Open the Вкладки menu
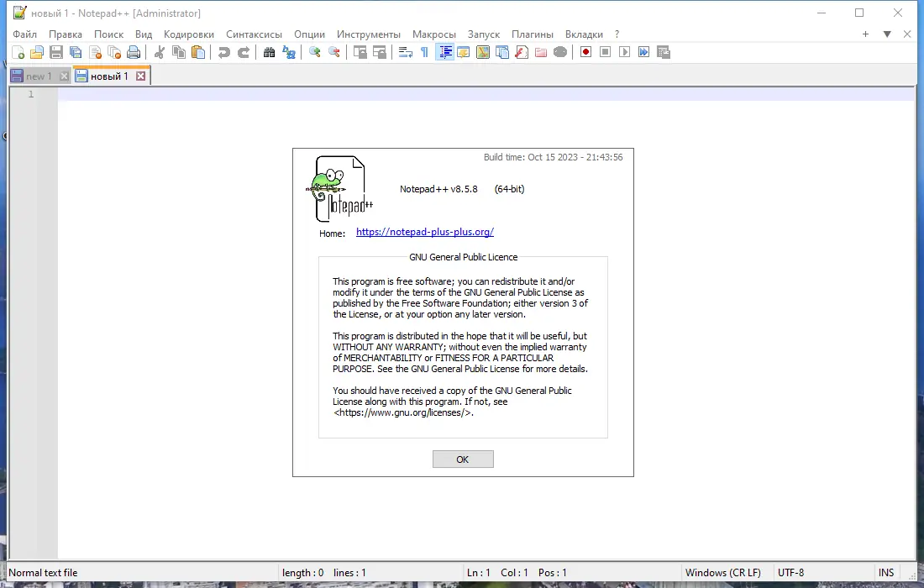The width and height of the screenshot is (924, 588). point(584,34)
